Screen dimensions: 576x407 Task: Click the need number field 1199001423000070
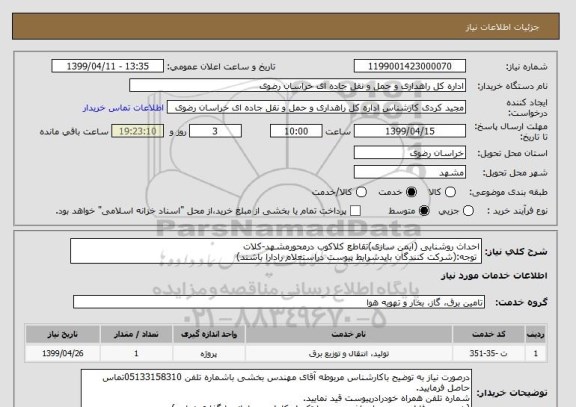click(x=410, y=66)
